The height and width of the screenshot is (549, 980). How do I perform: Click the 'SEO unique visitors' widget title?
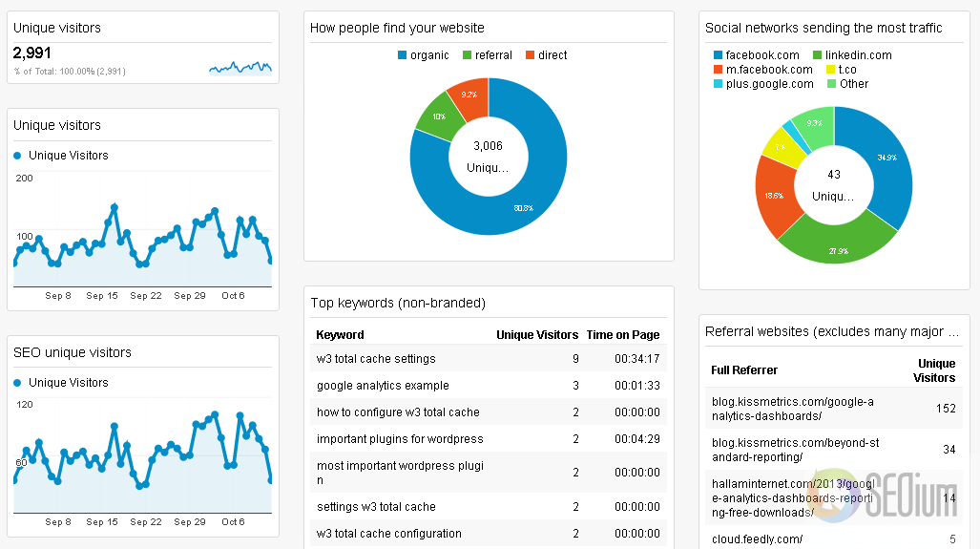pyautogui.click(x=72, y=352)
